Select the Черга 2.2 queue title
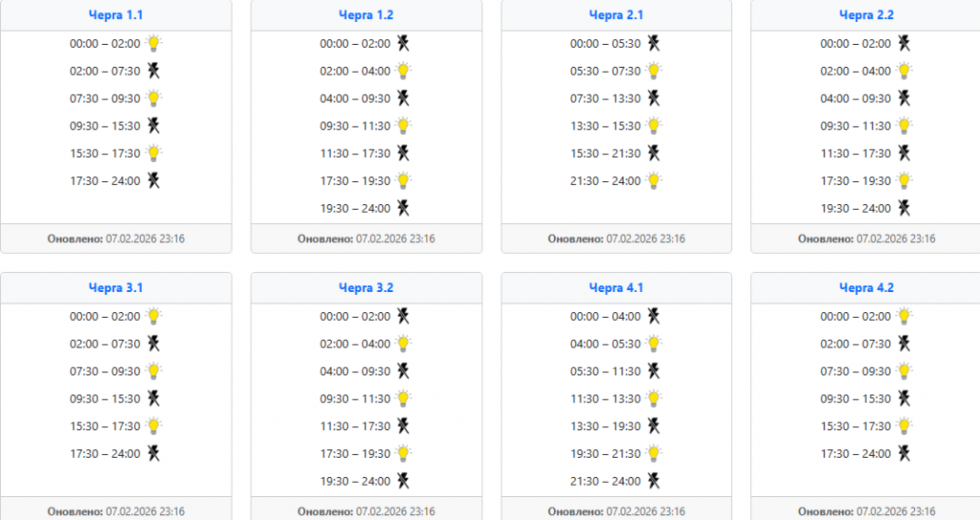 [866, 15]
